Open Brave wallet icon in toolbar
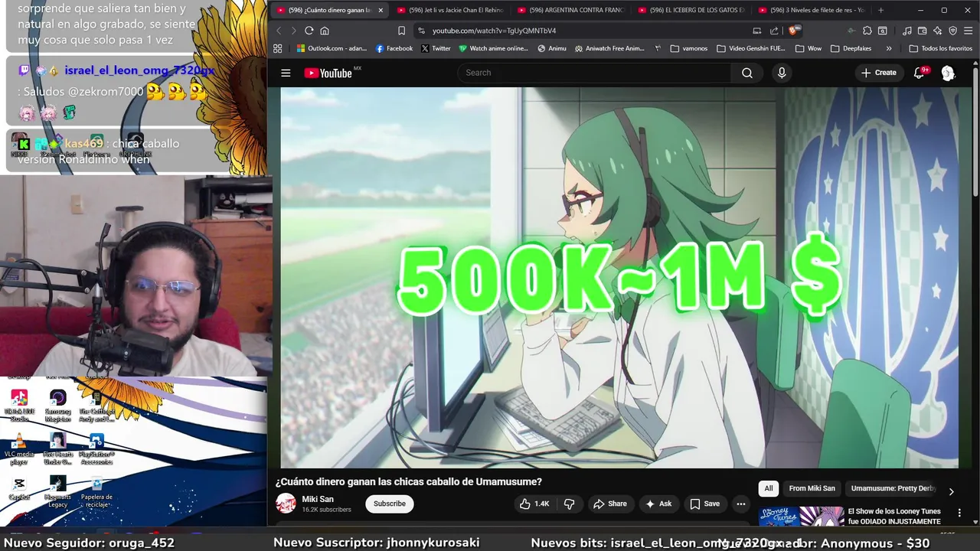Image resolution: width=980 pixels, height=551 pixels. coord(923,31)
